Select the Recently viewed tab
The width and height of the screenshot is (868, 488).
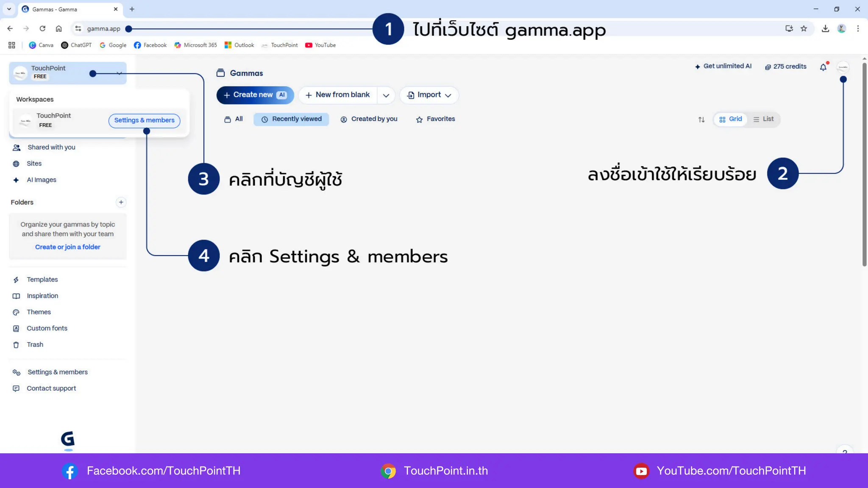point(291,119)
